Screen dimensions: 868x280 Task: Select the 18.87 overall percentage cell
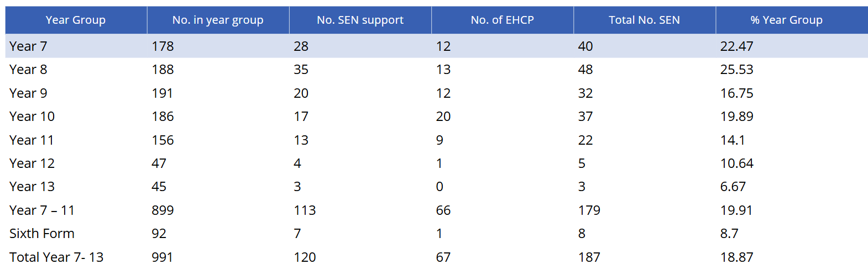(736, 257)
